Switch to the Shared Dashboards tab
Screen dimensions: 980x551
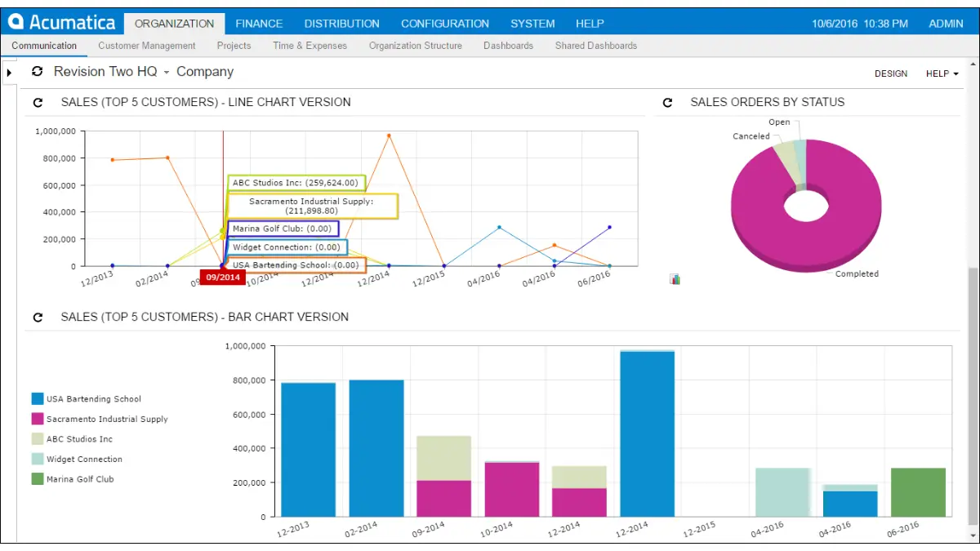coord(596,46)
